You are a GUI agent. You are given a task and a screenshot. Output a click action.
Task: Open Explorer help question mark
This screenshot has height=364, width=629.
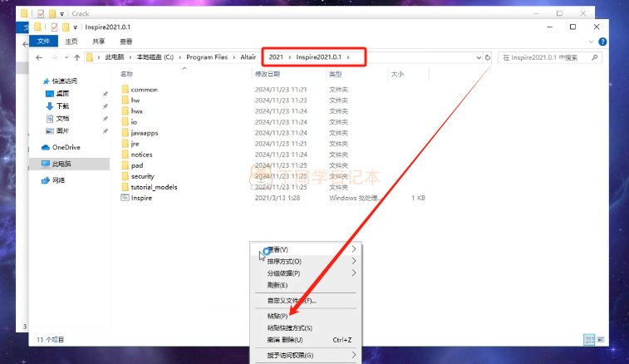coord(602,42)
